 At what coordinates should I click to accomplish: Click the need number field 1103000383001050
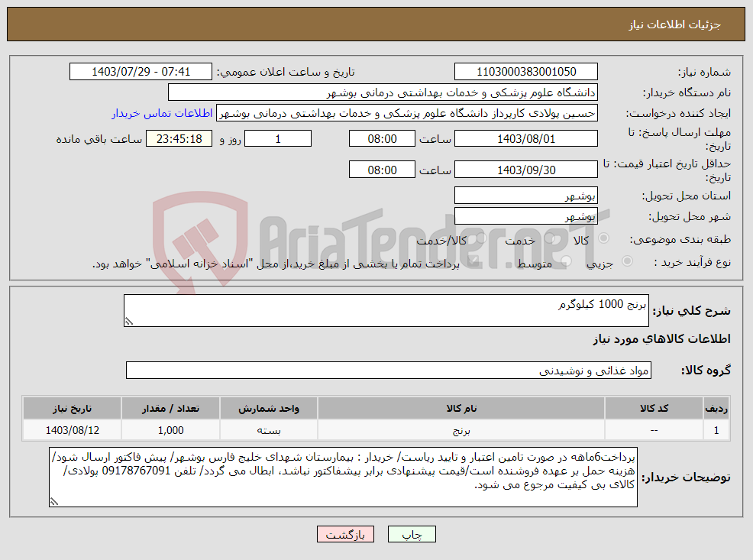(526, 72)
